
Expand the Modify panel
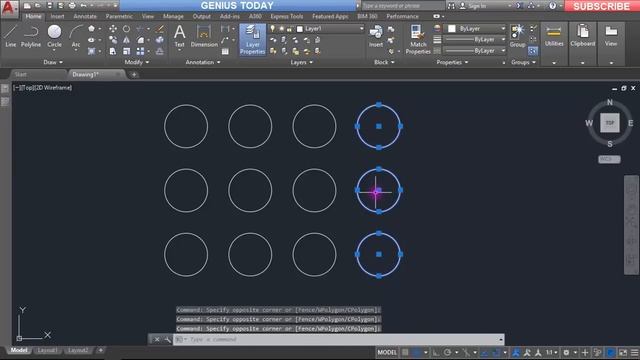[137, 62]
